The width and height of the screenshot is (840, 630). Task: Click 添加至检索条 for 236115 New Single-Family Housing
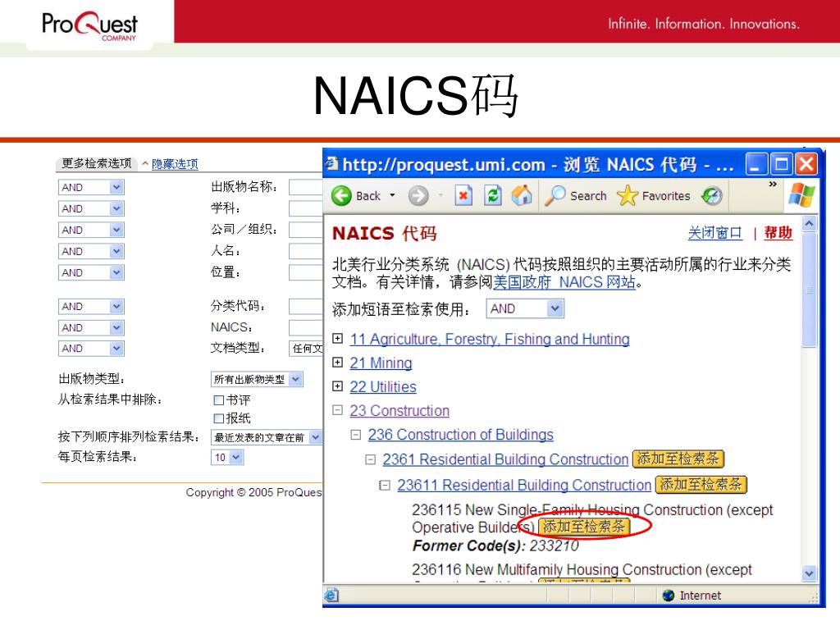[584, 527]
